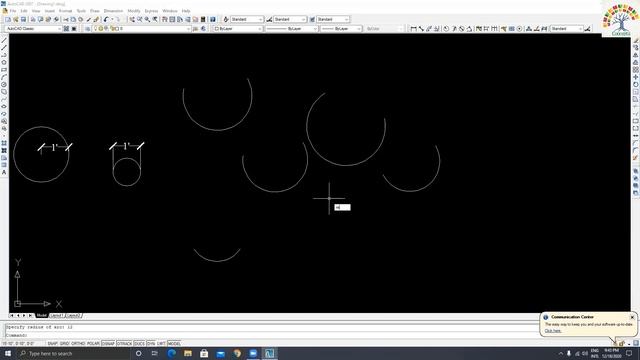Open Microsoft Store from taskbar

[x=204, y=353]
